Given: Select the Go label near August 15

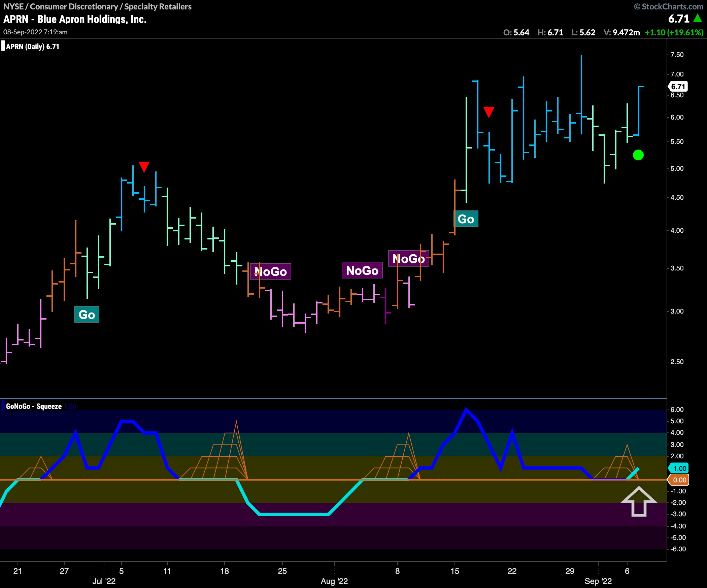Looking at the screenshot, I should (x=466, y=219).
